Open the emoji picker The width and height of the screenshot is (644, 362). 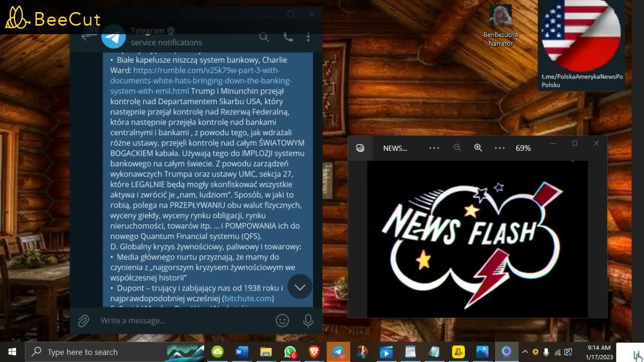coord(282,320)
